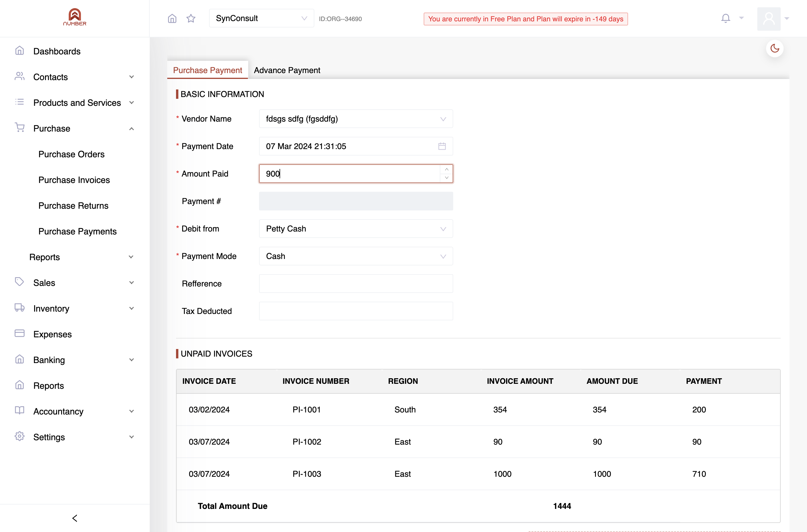807x532 pixels.
Task: Click the Expenses card icon
Action: 20,334
